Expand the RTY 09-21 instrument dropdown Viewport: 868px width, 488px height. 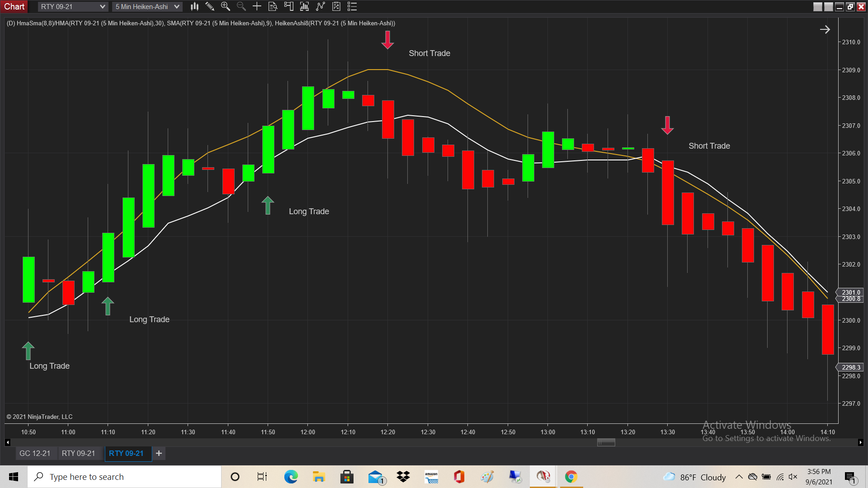(102, 7)
